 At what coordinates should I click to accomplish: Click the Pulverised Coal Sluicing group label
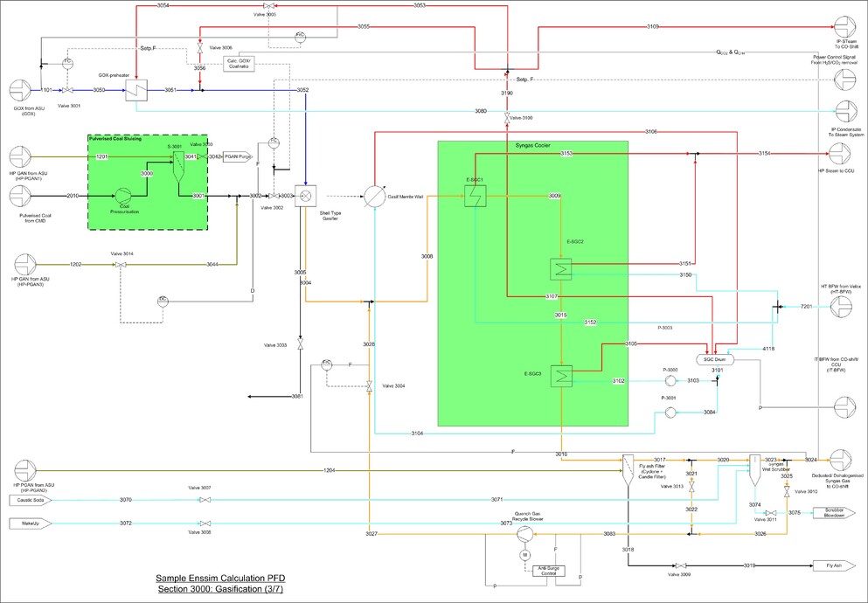[115, 139]
